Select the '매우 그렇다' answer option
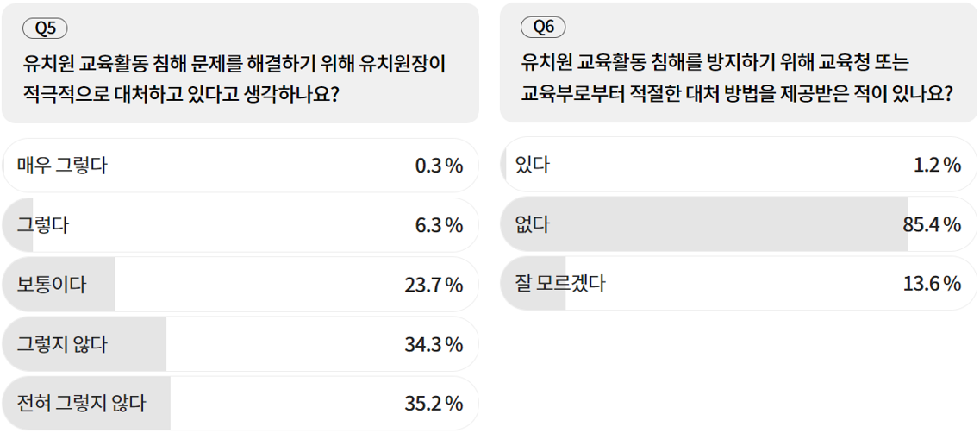 [62, 166]
